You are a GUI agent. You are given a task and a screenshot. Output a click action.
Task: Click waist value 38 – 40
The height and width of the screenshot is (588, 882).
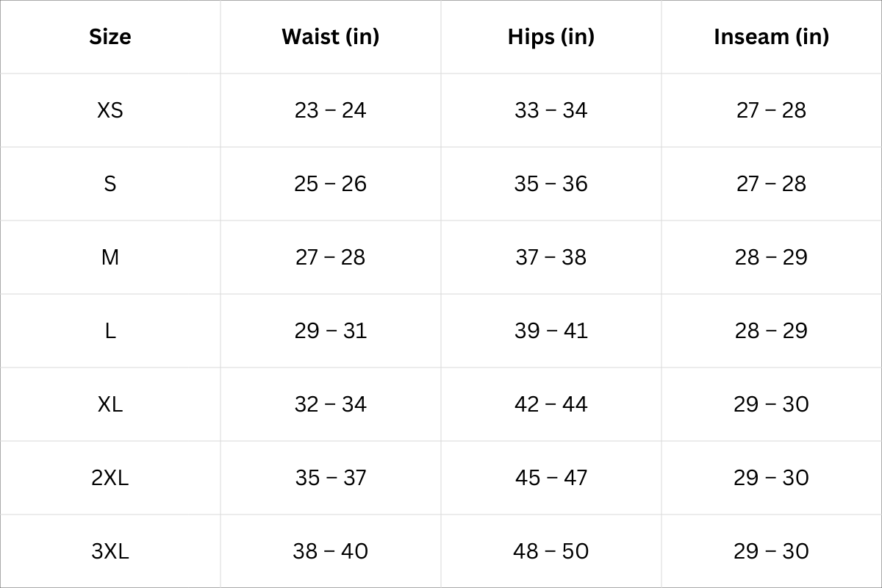click(x=330, y=551)
